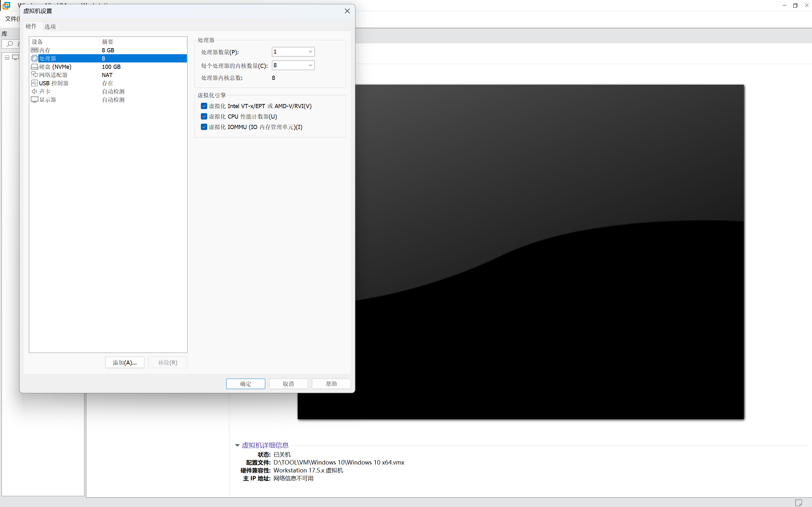Disable Intel VT-x/EPT virtualization checkbox

pyautogui.click(x=204, y=106)
